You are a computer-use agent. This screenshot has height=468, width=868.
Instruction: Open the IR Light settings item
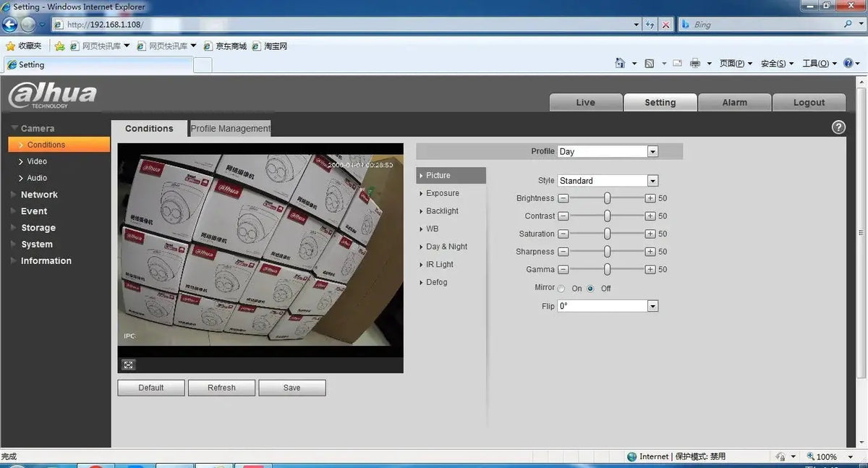[x=440, y=265]
